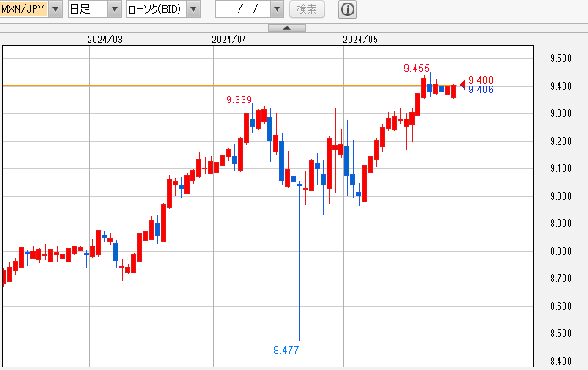
Task: Click the 9.500 price axis label
Action: click(561, 58)
